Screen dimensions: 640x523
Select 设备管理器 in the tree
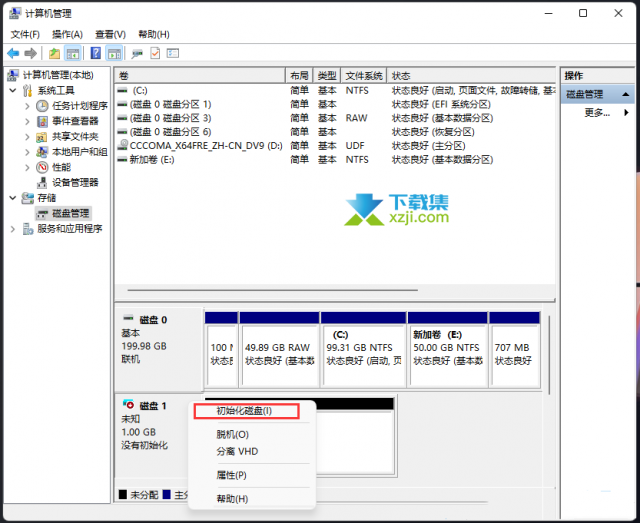click(75, 182)
